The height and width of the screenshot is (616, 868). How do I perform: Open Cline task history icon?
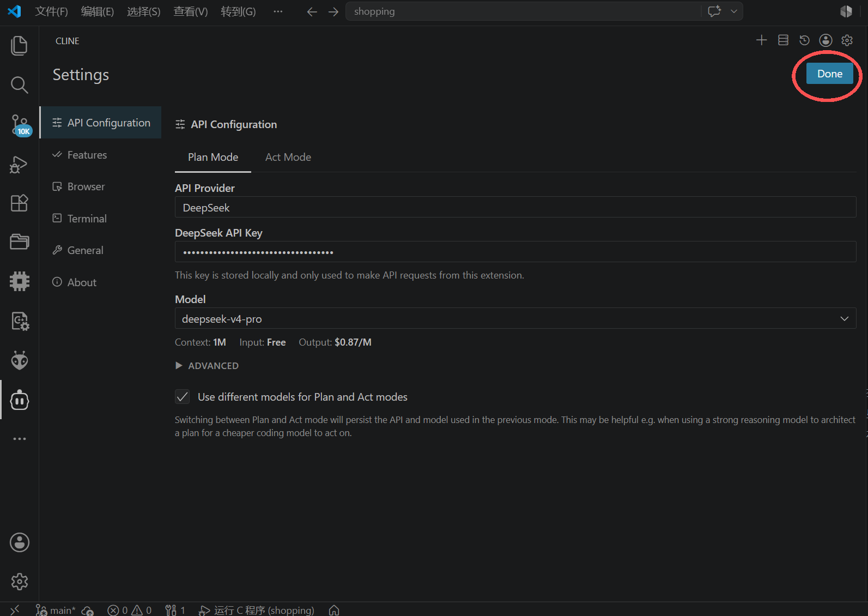pyautogui.click(x=804, y=40)
